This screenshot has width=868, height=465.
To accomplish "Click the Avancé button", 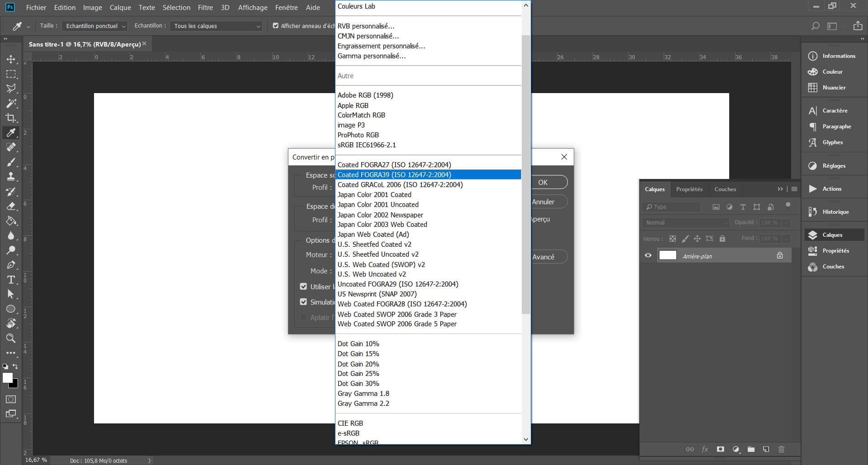I will click(x=548, y=257).
